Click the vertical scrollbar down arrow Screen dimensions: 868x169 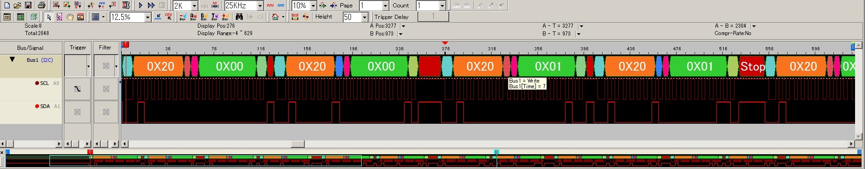coord(859,137)
